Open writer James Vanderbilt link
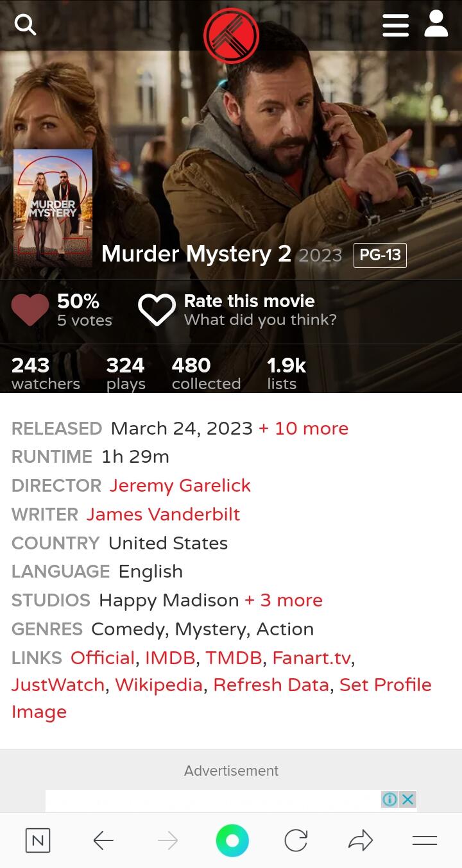 click(163, 514)
